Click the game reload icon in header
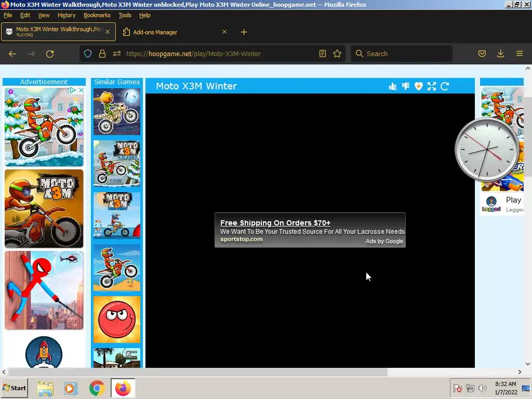The height and width of the screenshot is (399, 532). [x=445, y=87]
